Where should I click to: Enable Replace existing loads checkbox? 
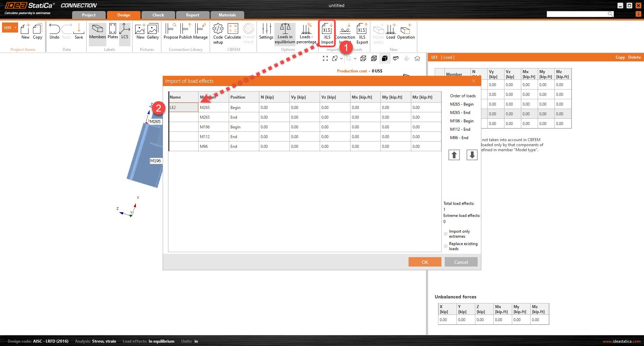(x=445, y=246)
